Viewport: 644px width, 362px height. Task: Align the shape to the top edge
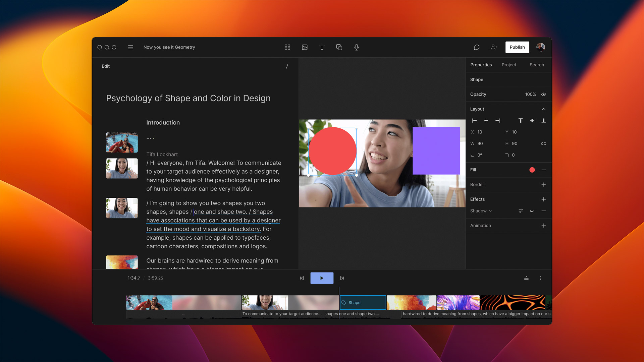point(521,121)
